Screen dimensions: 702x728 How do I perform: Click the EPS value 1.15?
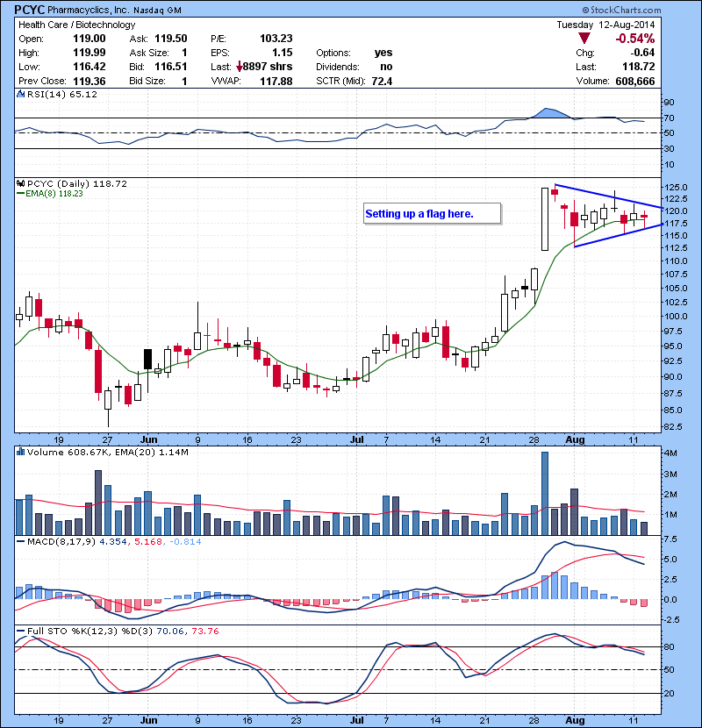[283, 53]
